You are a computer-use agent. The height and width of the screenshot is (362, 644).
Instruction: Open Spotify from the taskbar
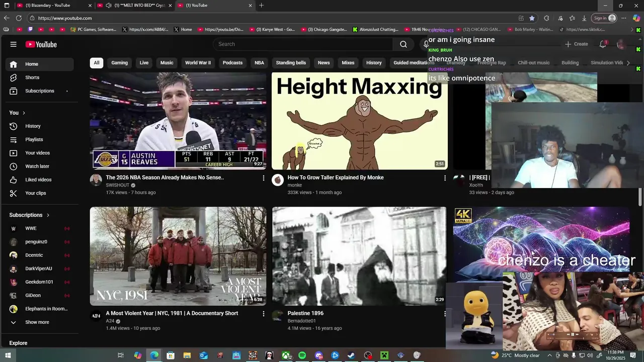(x=302, y=355)
